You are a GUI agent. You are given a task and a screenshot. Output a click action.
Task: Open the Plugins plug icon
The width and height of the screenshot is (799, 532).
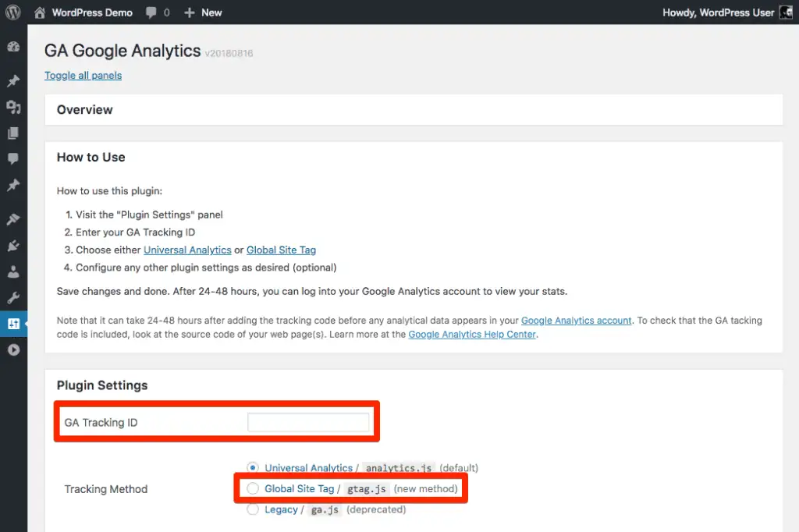click(x=12, y=245)
